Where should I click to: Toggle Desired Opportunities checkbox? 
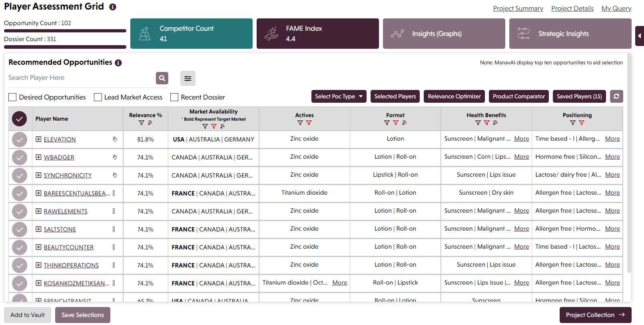(12, 97)
